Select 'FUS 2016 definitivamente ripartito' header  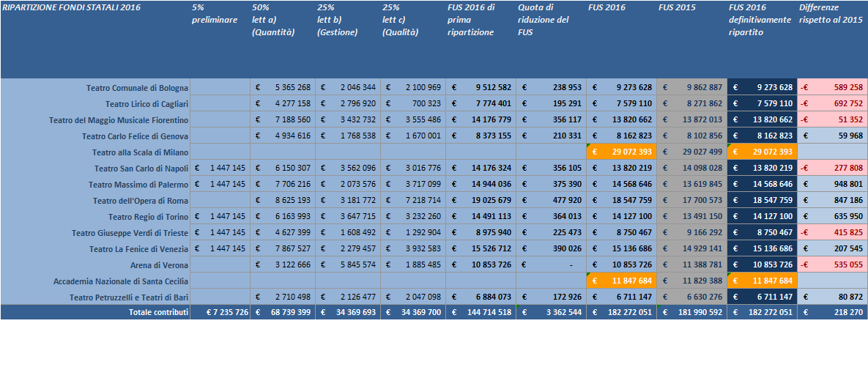point(762,40)
